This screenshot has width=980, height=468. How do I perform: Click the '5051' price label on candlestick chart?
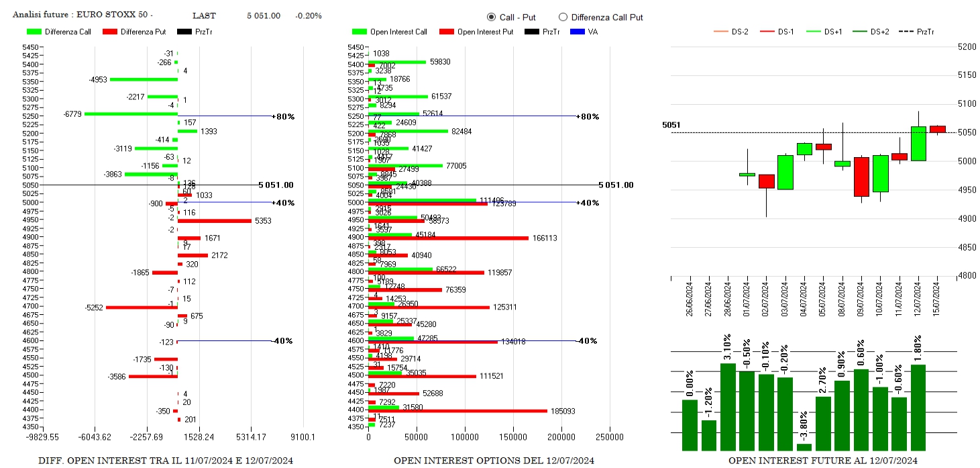click(671, 125)
